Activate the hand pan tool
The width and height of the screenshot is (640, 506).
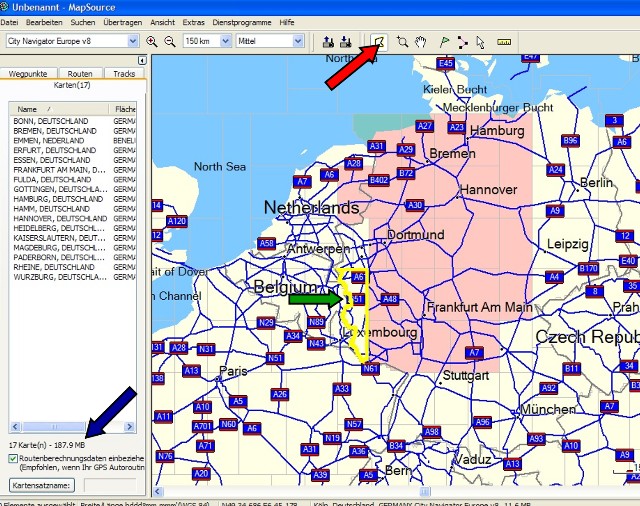click(x=421, y=41)
